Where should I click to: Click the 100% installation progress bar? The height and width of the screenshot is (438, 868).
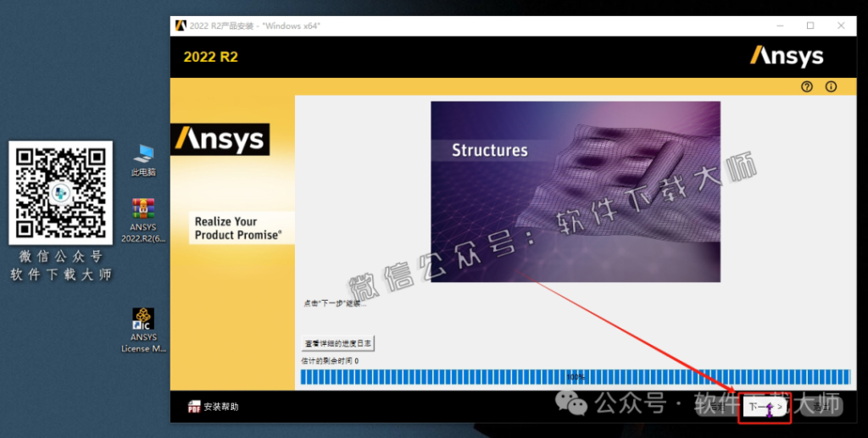pos(576,377)
